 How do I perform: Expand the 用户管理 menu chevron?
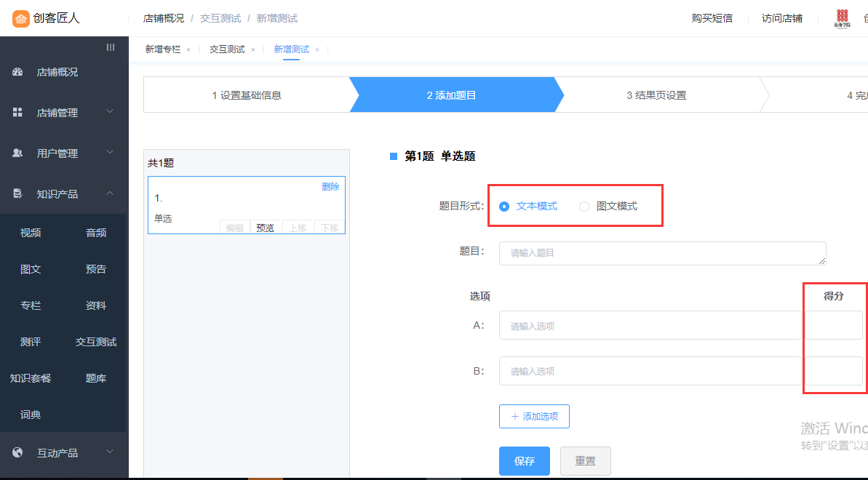pyautogui.click(x=110, y=153)
